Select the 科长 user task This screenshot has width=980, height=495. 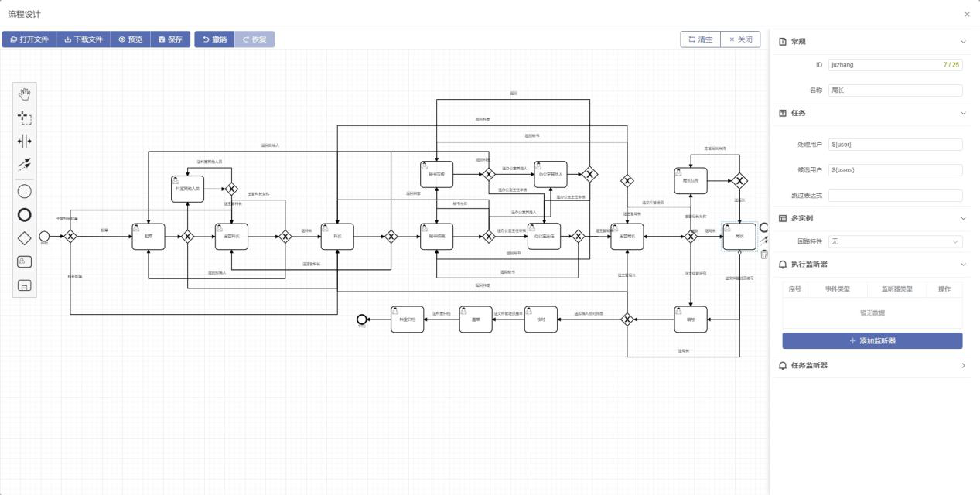click(x=337, y=237)
